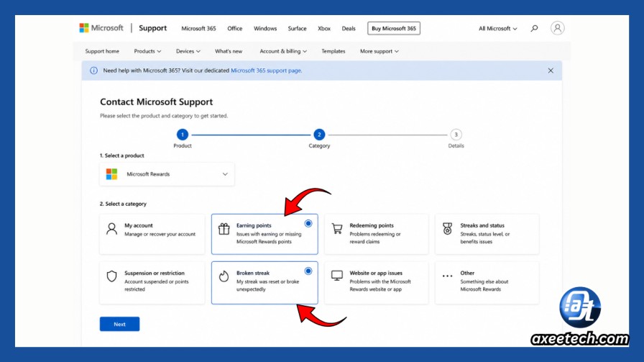The image size is (644, 362).
Task: Click the Buy Microsoft 365 button
Action: tap(393, 28)
